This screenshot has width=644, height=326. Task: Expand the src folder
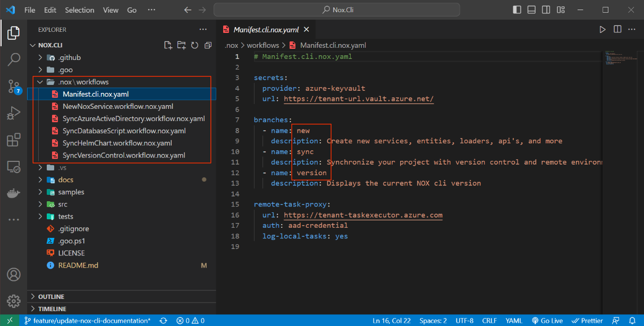click(x=122, y=204)
